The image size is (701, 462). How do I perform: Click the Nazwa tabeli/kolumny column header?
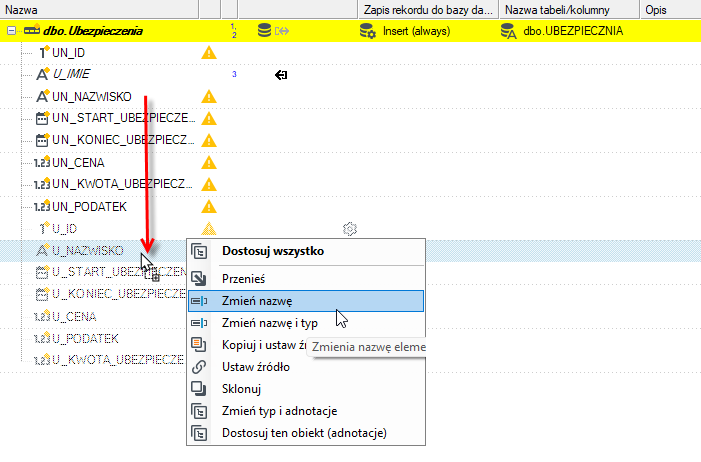point(569,9)
